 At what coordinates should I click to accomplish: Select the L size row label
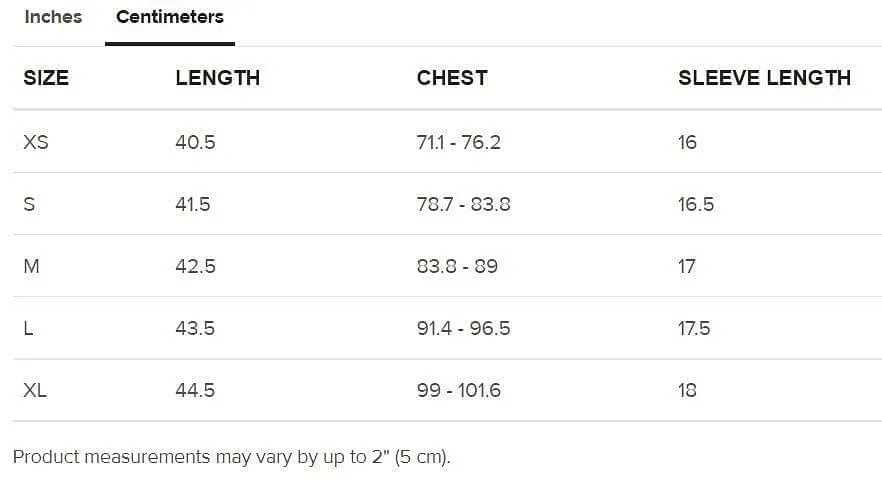click(x=28, y=328)
